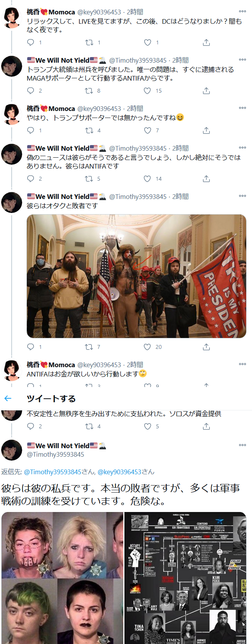Image resolution: width=252 pixels, height=644 pixels.
Task: Open more options on '彼らはオタクと敗者です' tweet
Action: [243, 196]
